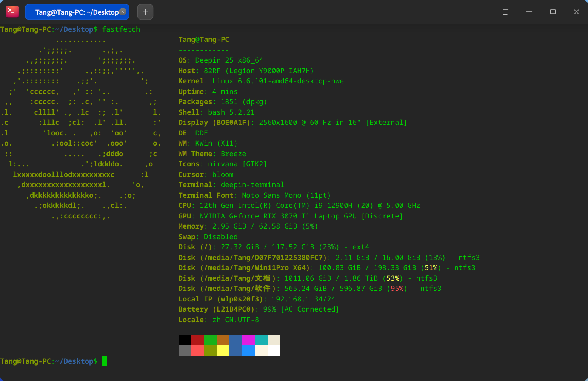Click host text "82RF (Legion Y9000P IAH7H)"

point(259,71)
